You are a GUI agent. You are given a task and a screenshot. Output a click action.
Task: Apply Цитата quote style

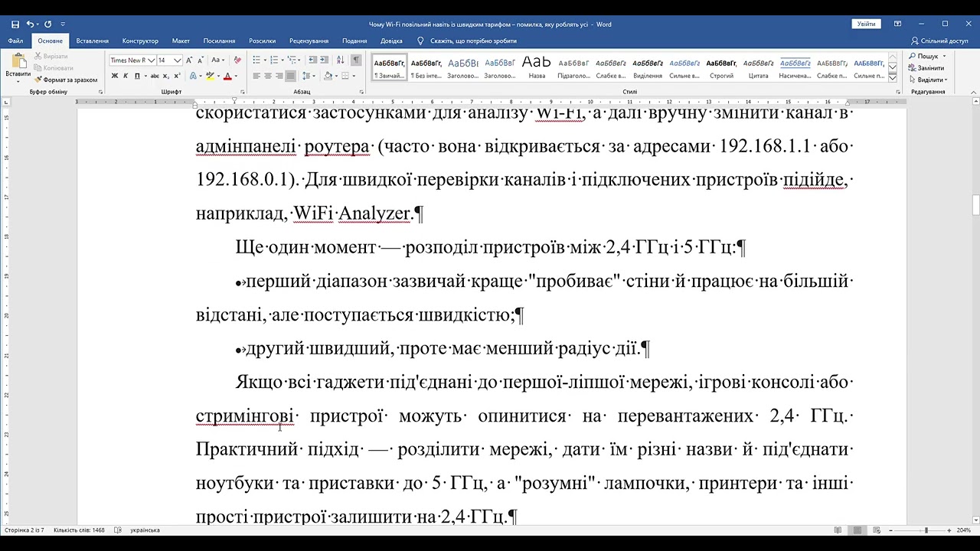click(x=758, y=67)
